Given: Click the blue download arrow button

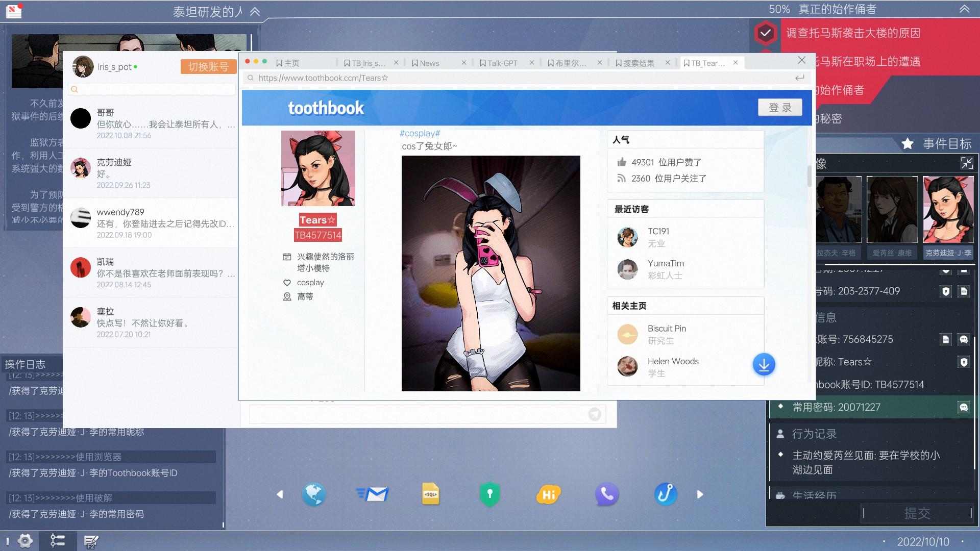Looking at the screenshot, I should (764, 364).
